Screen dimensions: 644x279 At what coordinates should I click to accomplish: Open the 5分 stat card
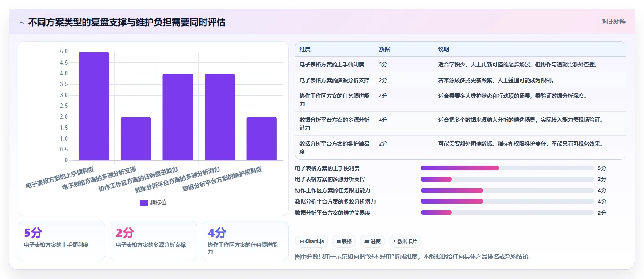[61, 240]
